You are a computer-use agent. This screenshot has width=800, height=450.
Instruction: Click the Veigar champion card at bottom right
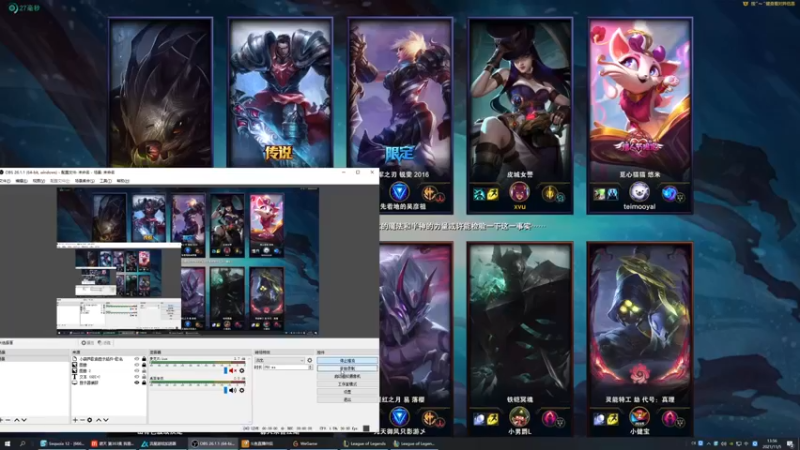pyautogui.click(x=640, y=339)
